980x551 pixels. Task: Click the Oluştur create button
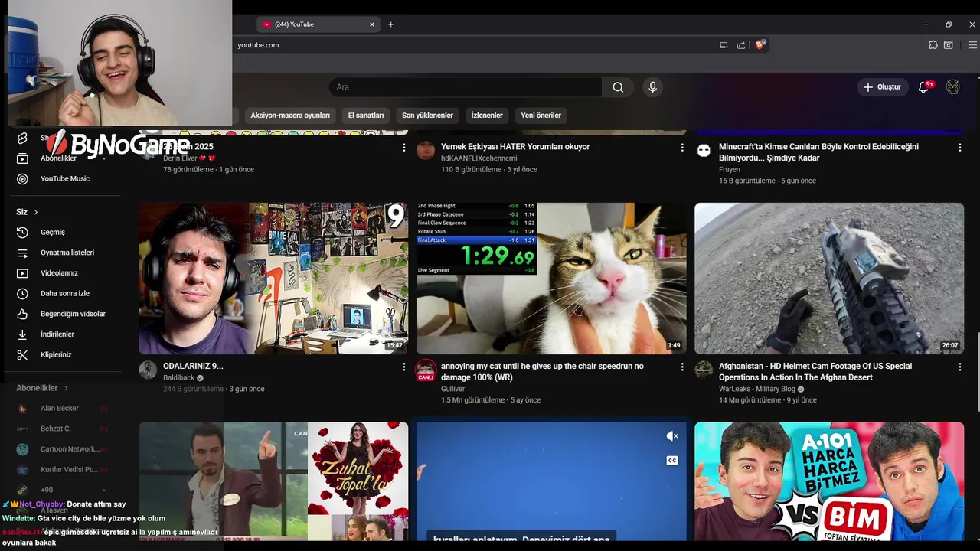[x=882, y=87]
